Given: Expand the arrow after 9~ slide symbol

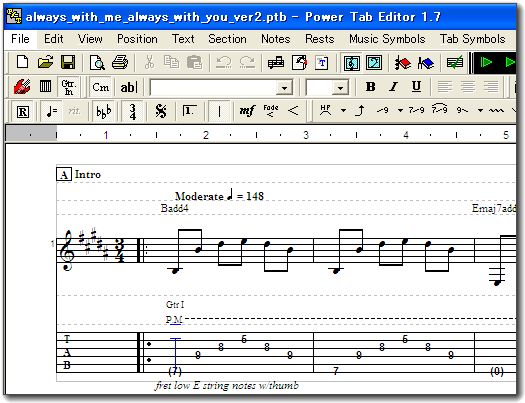Looking at the screenshot, I should 480,110.
